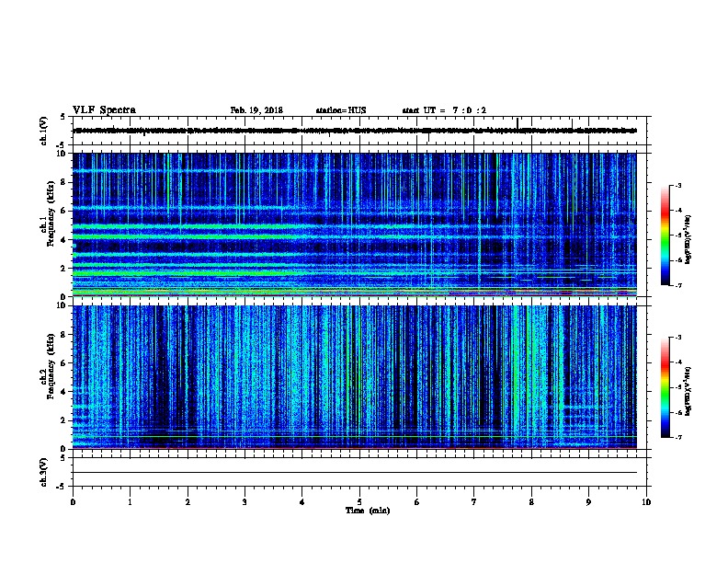728x563 pixels.
Task: Click the ch.1 colorbar log(PSD) label
Action: [688, 239]
